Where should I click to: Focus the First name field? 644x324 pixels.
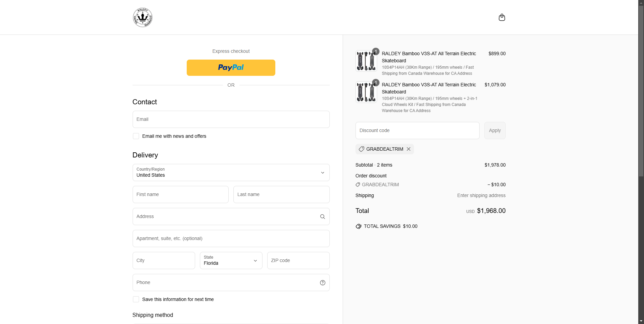click(181, 194)
